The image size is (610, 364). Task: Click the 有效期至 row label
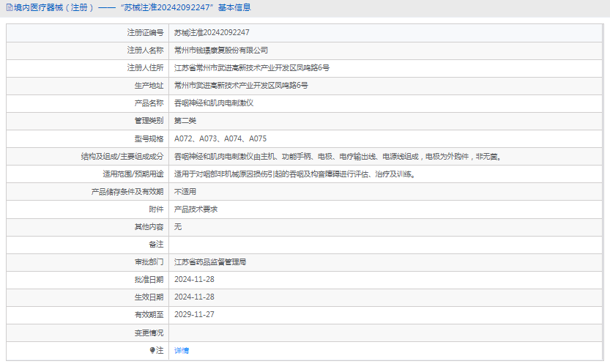(x=149, y=314)
